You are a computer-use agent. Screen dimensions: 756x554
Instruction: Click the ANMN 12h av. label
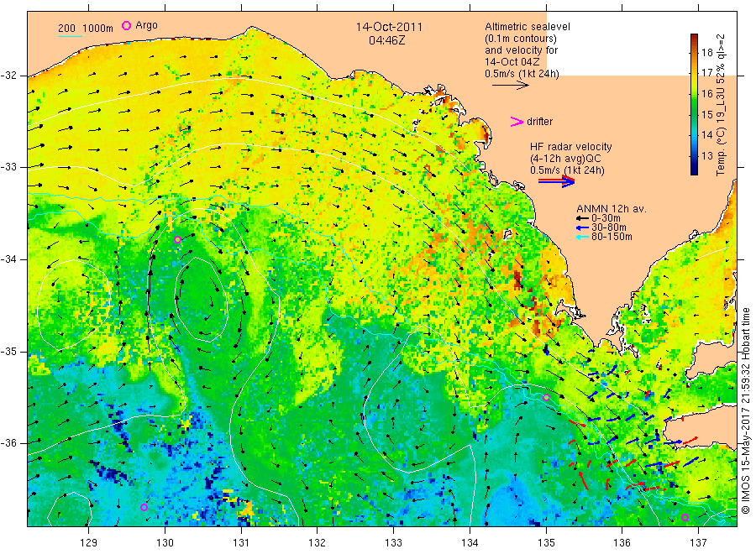click(612, 209)
